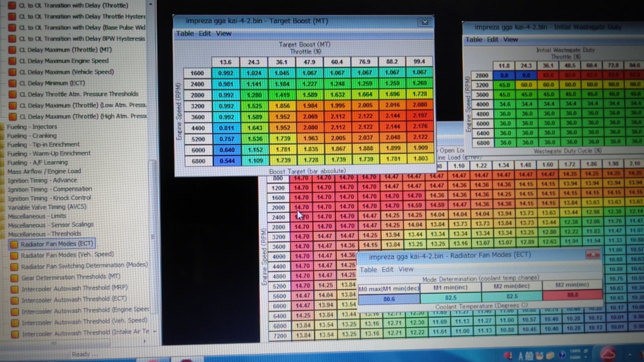Select the 88.8 M2 min(inc) cell
This screenshot has width=644, height=362.
click(x=573, y=295)
